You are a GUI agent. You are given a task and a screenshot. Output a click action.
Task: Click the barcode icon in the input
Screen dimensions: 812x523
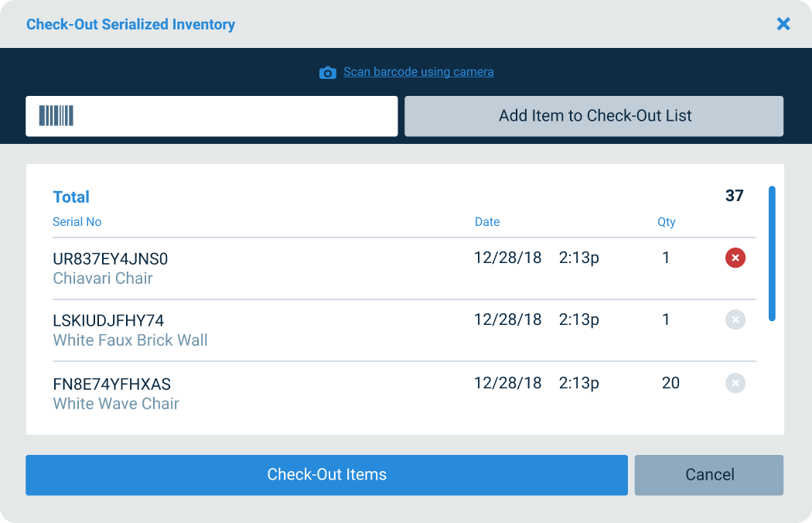pos(56,116)
